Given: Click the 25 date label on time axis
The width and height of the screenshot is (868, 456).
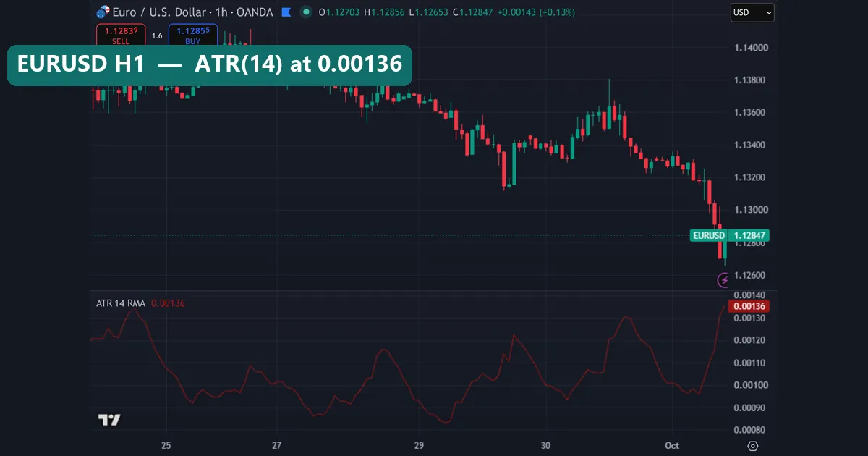Looking at the screenshot, I should coord(166,445).
